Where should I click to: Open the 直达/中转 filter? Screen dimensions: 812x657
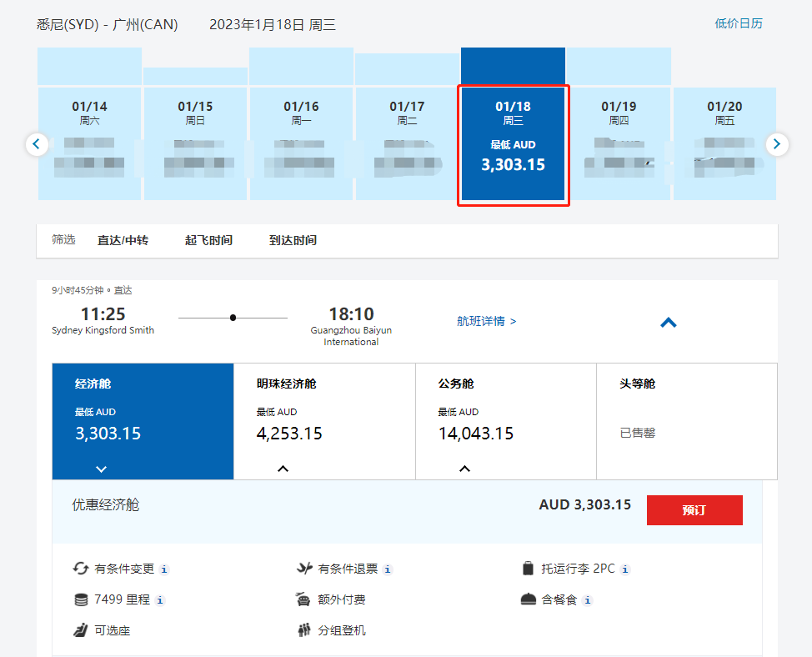click(123, 240)
